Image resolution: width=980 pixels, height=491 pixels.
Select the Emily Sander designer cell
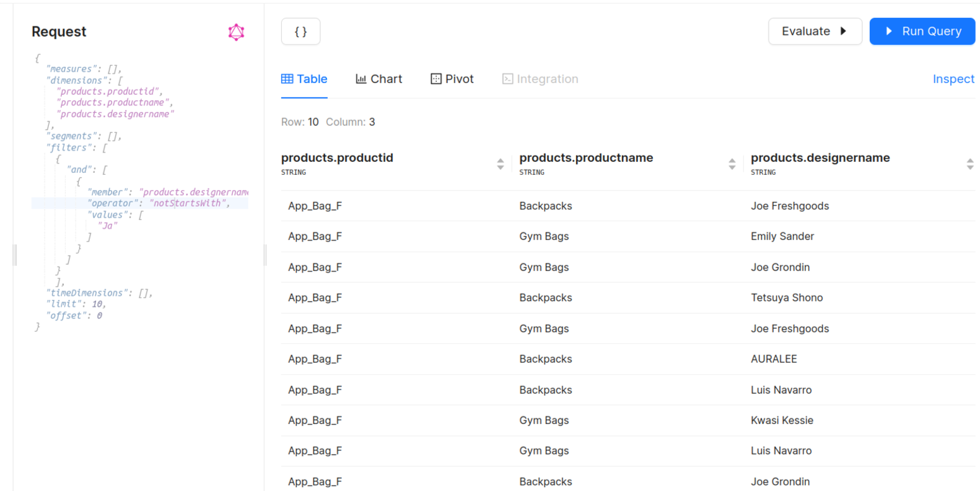[782, 236]
